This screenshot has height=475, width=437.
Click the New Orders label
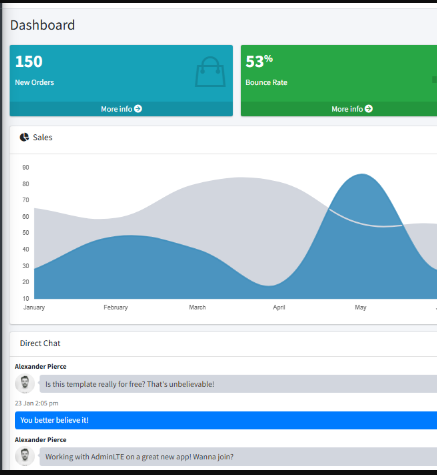pos(34,82)
